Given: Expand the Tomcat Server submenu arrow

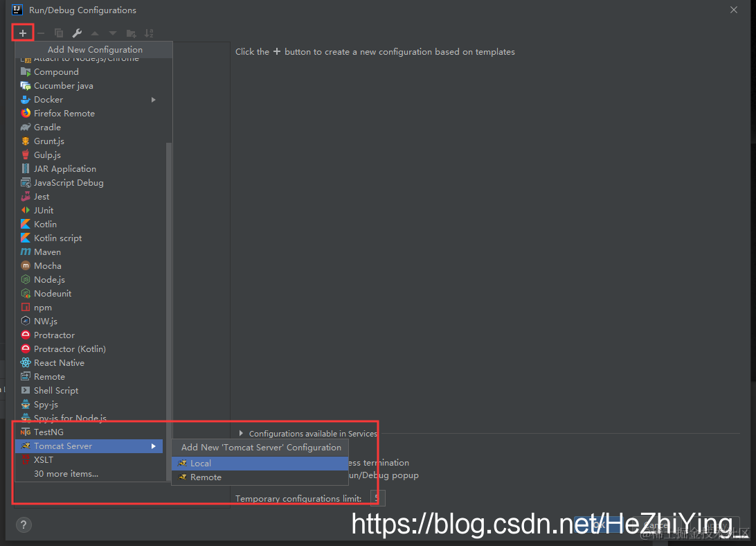Looking at the screenshot, I should click(x=153, y=446).
